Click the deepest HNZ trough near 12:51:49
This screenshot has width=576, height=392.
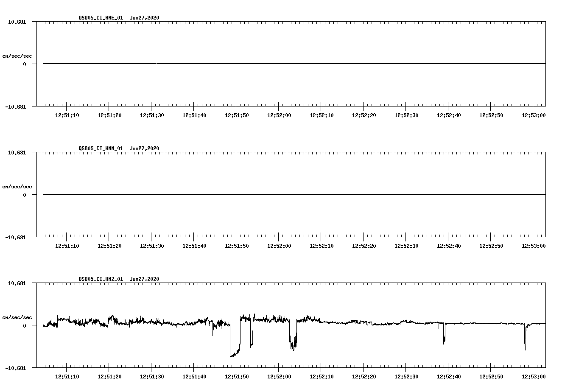[231, 357]
